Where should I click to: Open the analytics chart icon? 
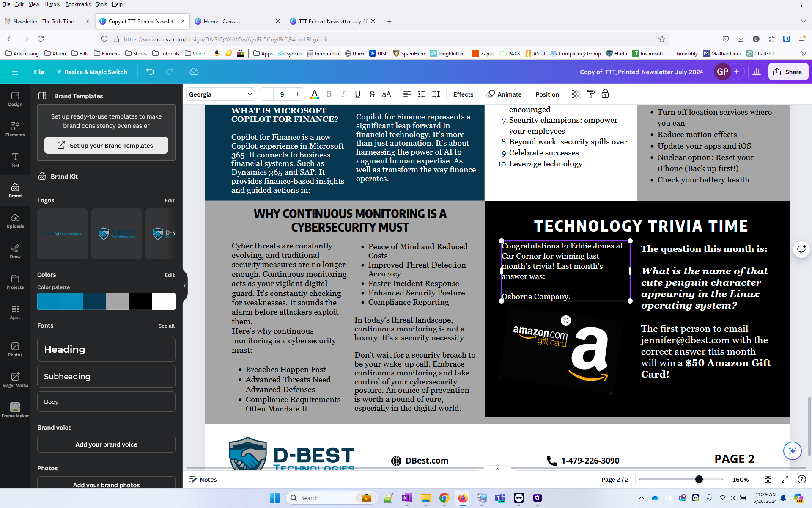point(757,72)
